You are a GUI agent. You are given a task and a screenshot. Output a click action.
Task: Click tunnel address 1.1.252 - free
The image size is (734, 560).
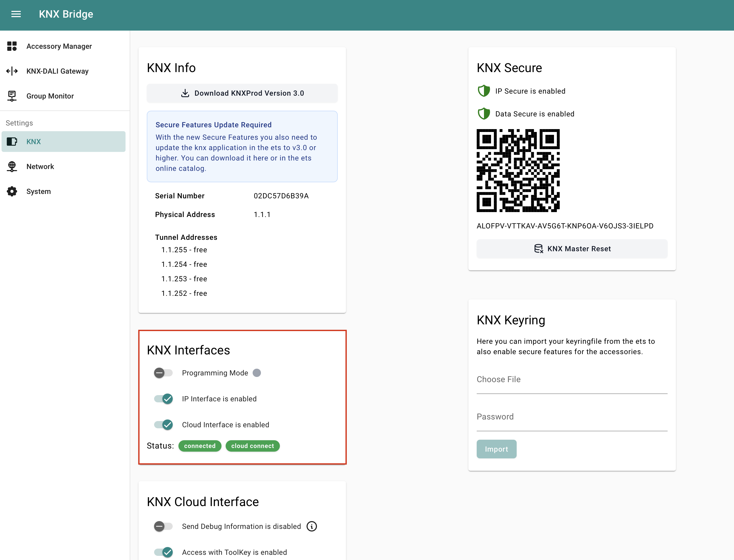point(184,293)
